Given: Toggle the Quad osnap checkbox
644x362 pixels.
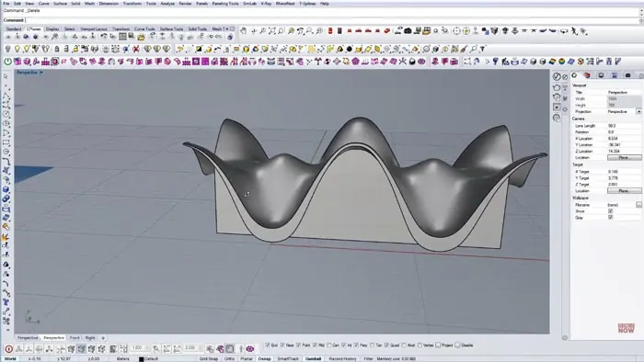Looking at the screenshot, I should (x=387, y=345).
